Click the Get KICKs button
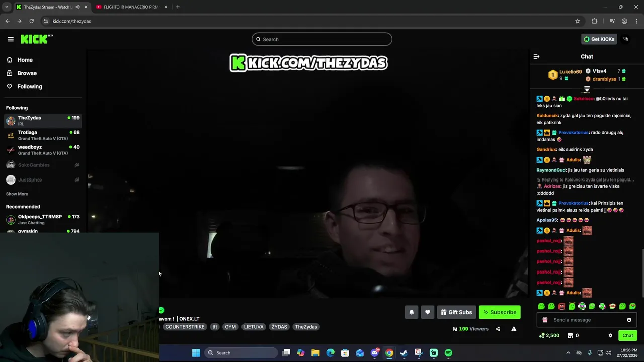The image size is (644, 362). tap(599, 39)
